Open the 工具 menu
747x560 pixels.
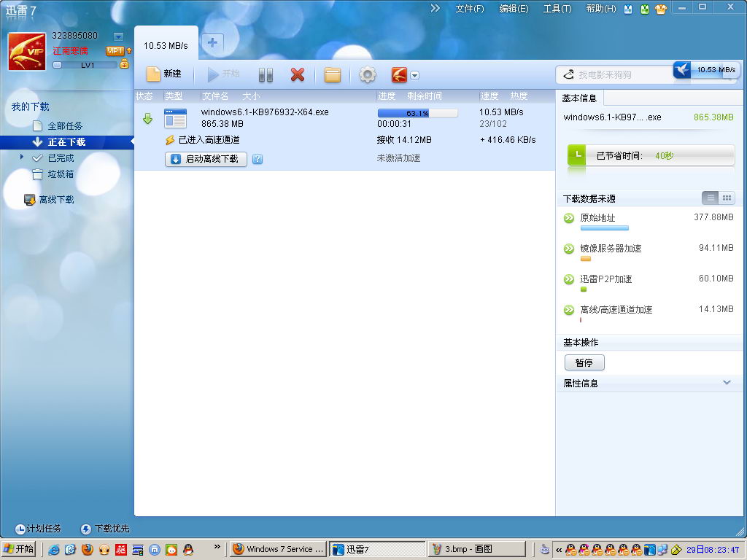(x=557, y=9)
